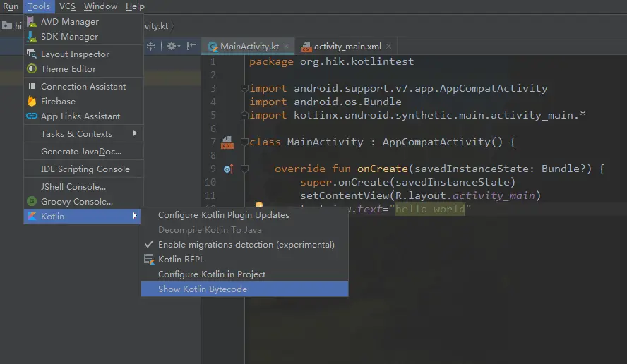Expand Kotlin submenu entry
Viewport: 627px width, 364px height.
point(82,216)
